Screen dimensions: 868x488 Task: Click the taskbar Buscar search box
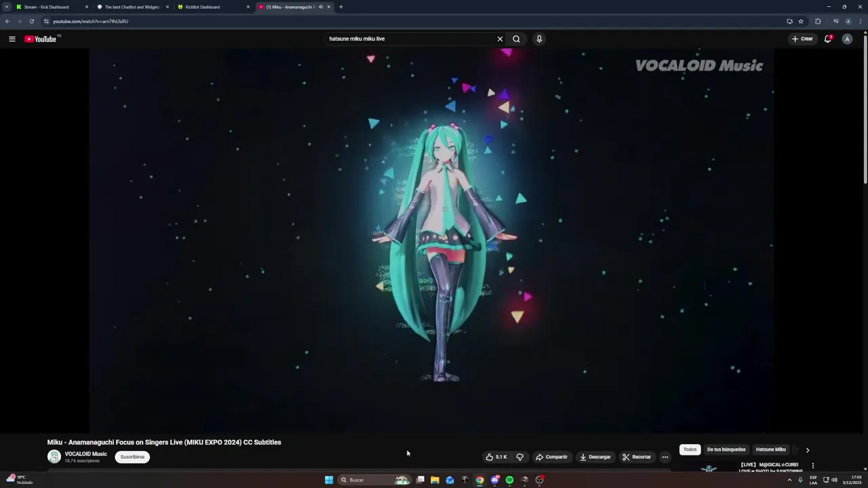point(374,480)
